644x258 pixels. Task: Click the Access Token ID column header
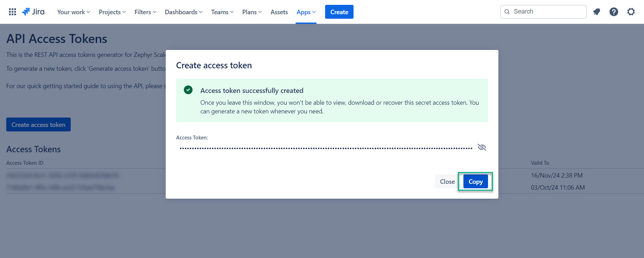(x=25, y=163)
